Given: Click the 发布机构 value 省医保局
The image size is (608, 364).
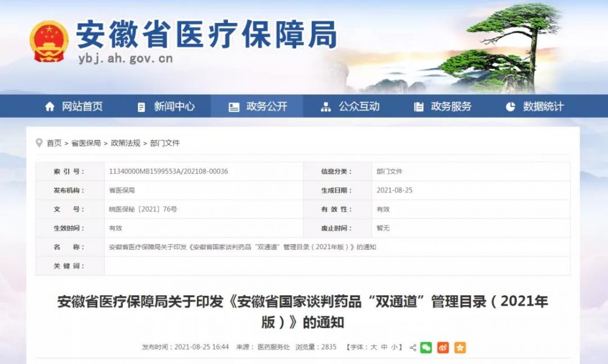Looking at the screenshot, I should pos(122,190).
